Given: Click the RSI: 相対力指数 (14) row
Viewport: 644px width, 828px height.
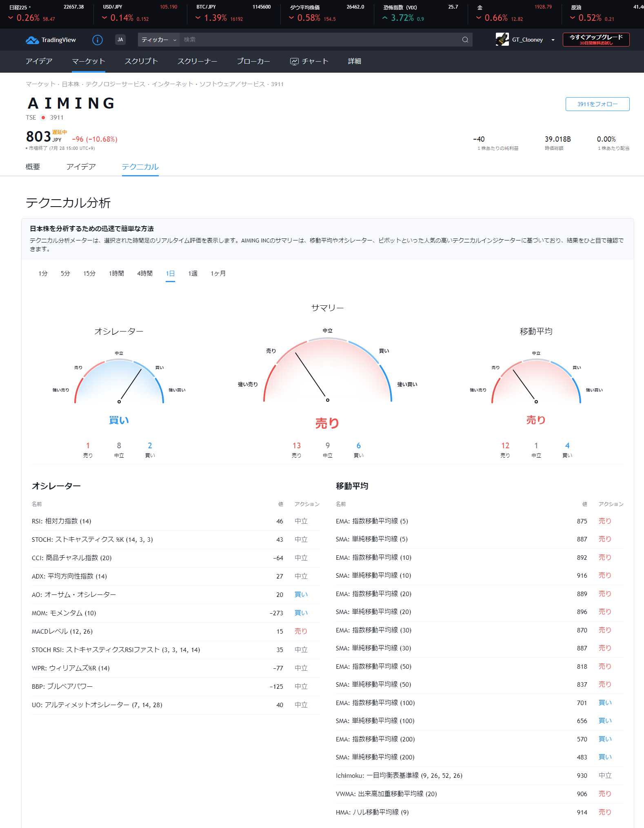Looking at the screenshot, I should coord(175,521).
